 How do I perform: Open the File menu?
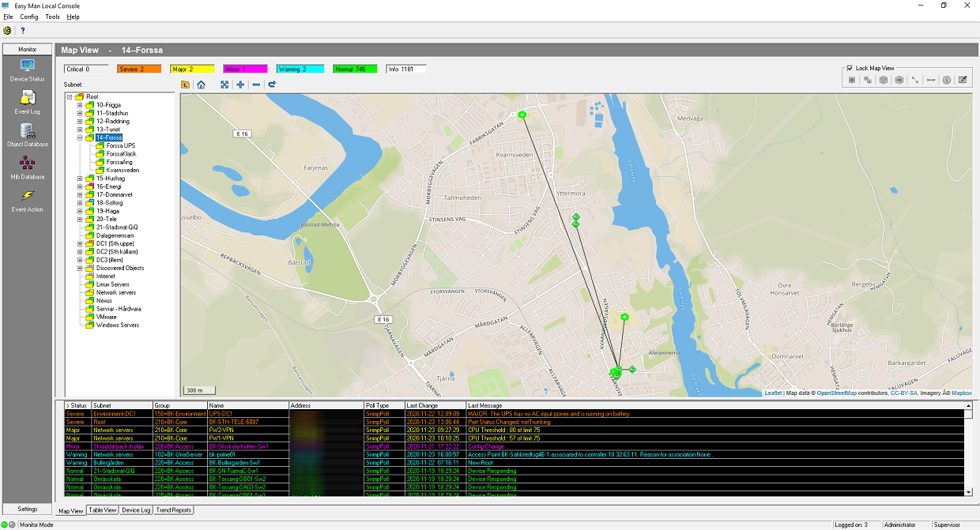coord(8,17)
